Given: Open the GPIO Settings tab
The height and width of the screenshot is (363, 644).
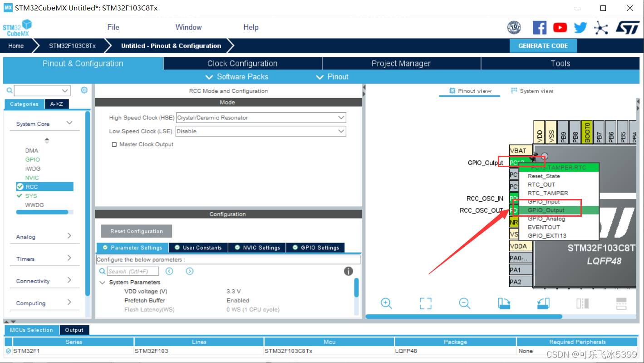Looking at the screenshot, I should point(316,248).
